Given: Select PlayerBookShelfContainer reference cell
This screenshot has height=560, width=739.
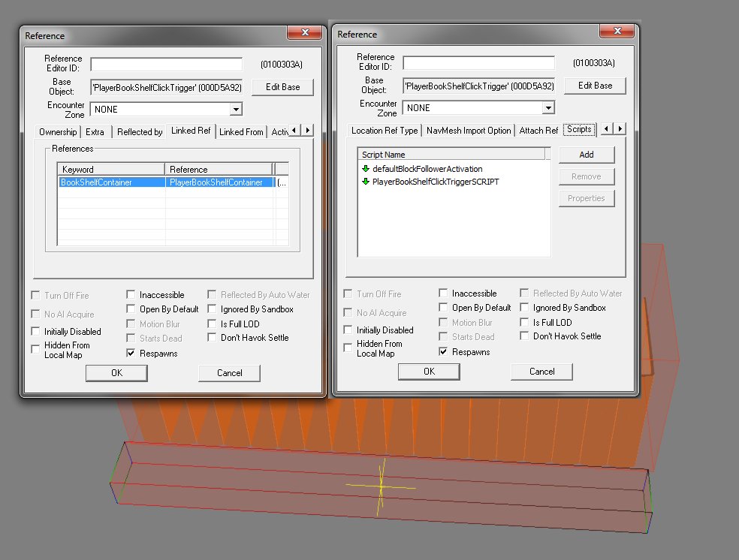Looking at the screenshot, I should (x=219, y=182).
